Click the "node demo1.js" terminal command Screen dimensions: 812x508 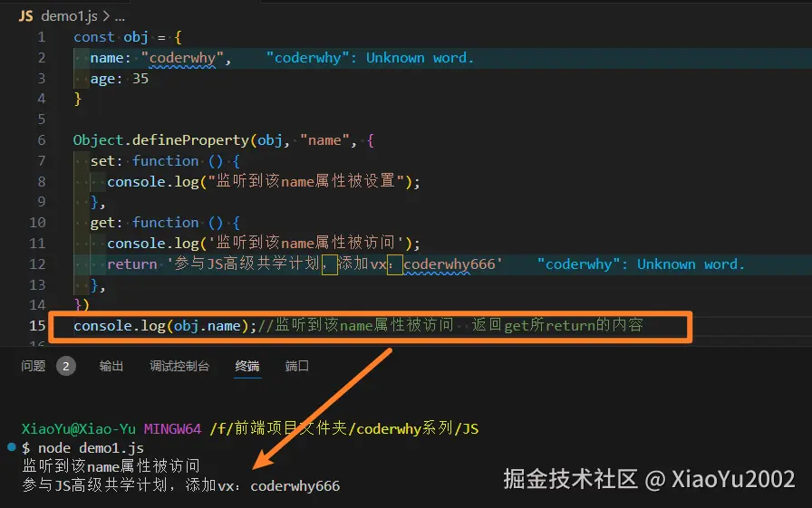pos(92,448)
